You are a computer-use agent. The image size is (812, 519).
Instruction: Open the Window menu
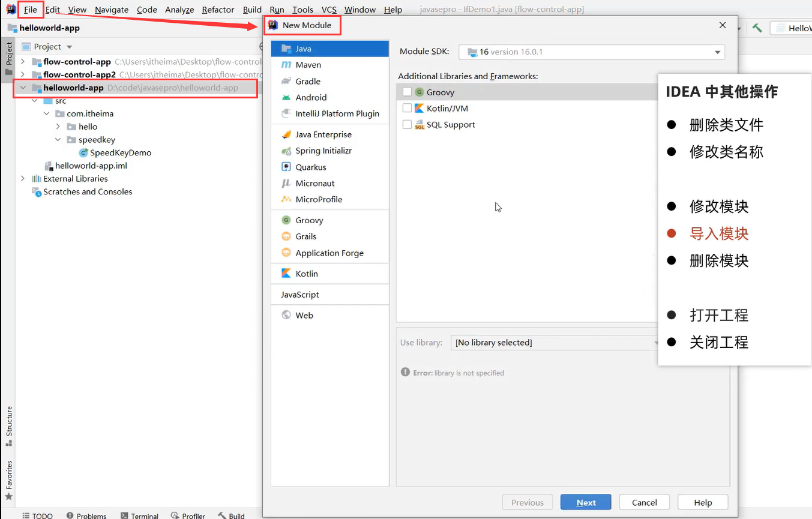point(360,10)
